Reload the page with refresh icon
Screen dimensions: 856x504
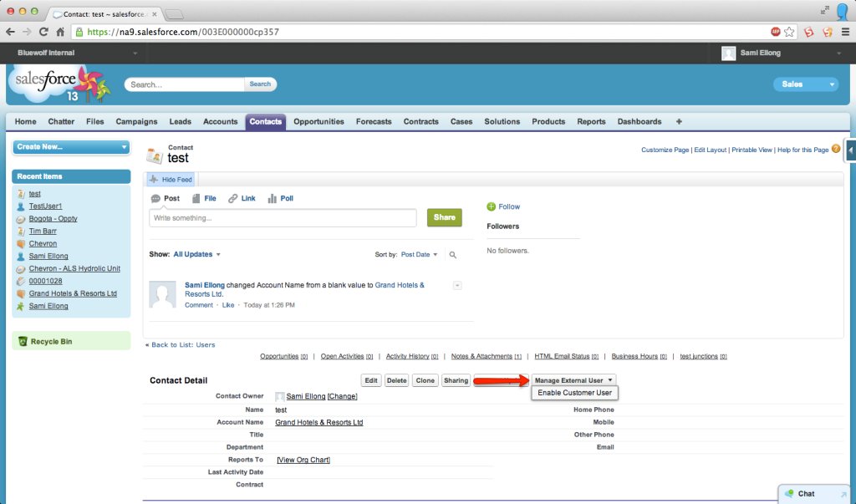(x=43, y=32)
